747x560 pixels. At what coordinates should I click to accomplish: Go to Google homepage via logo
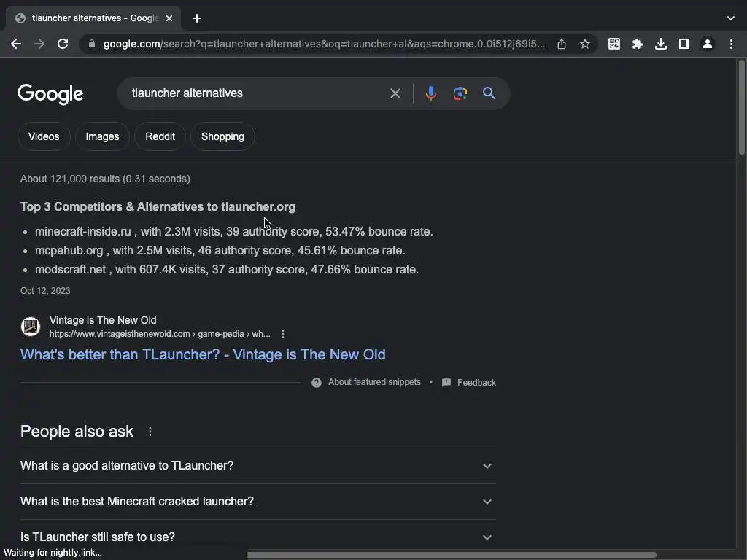(50, 94)
